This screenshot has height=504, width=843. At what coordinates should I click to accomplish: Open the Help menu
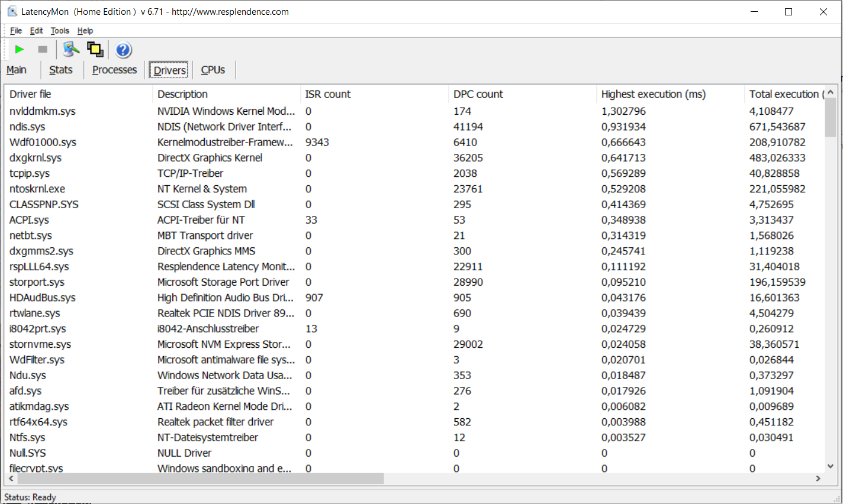click(85, 31)
